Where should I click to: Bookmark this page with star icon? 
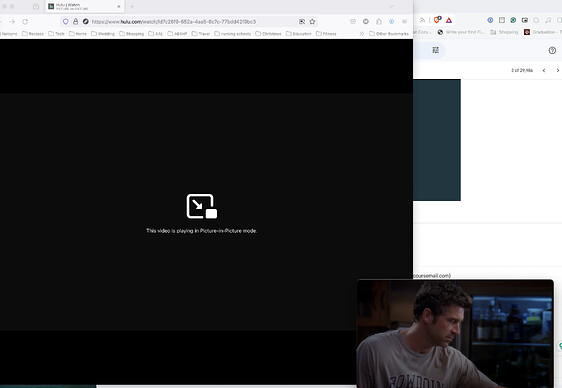(312, 21)
